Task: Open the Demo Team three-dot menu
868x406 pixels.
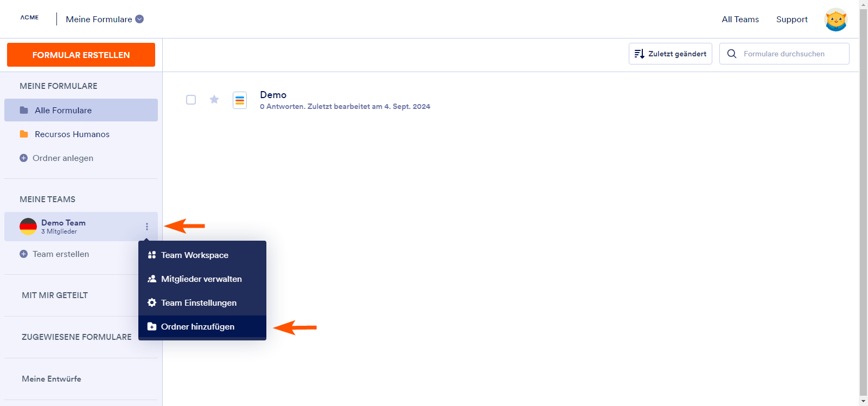Action: click(146, 227)
